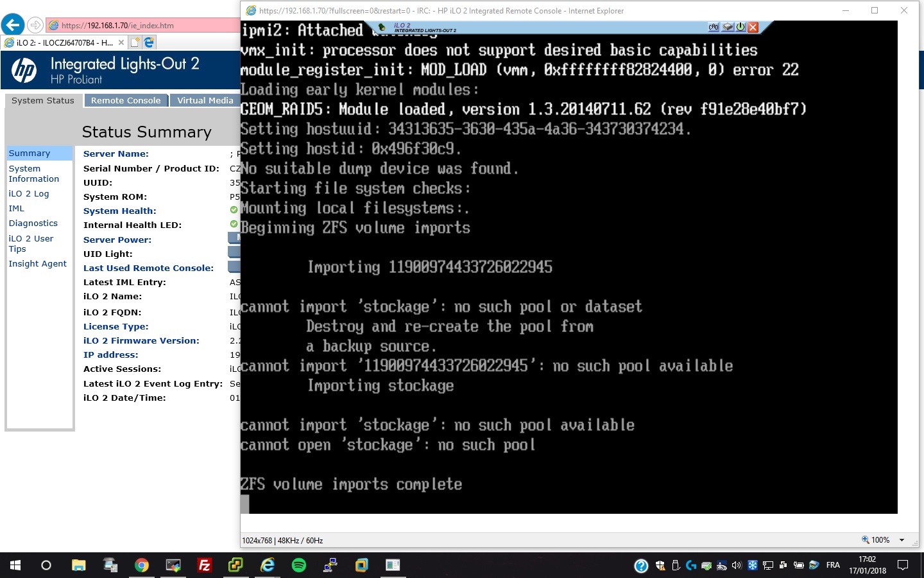Click the blue snowflake tray icon
Screen dimensions: 924x578
[752, 566]
